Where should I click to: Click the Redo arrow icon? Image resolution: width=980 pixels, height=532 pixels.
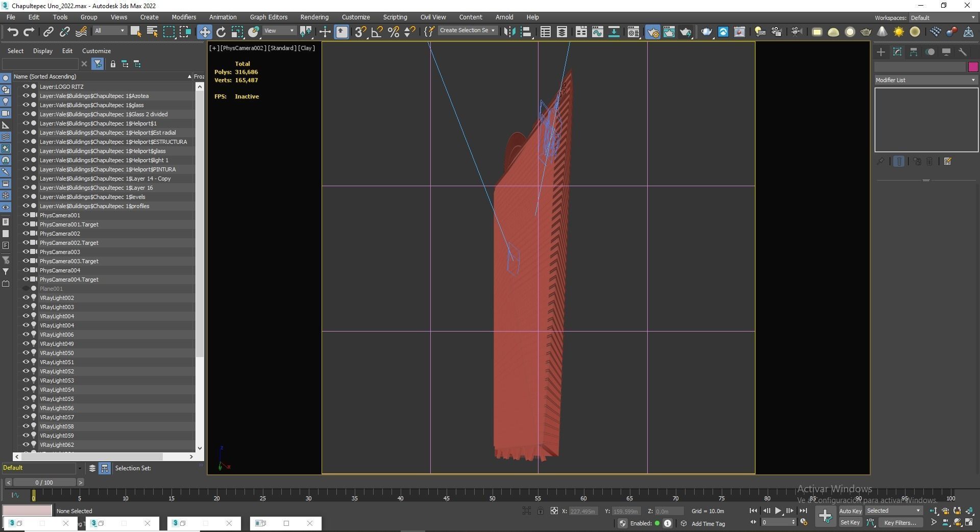click(29, 32)
